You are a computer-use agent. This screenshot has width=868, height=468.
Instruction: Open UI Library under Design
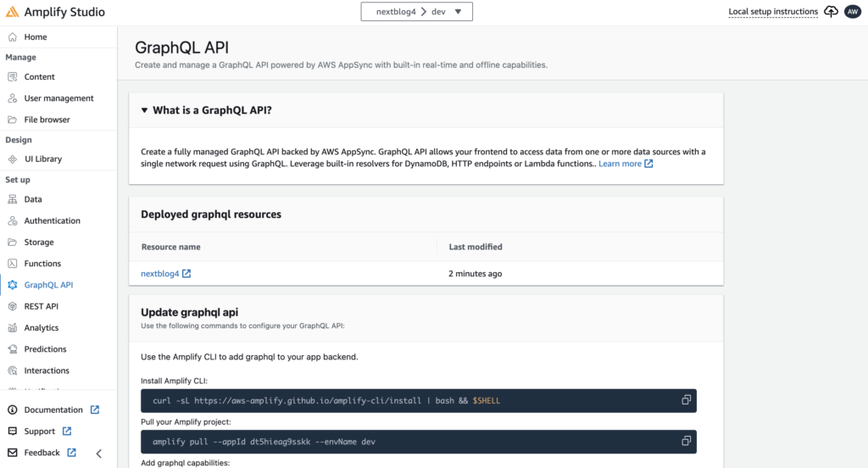click(43, 159)
